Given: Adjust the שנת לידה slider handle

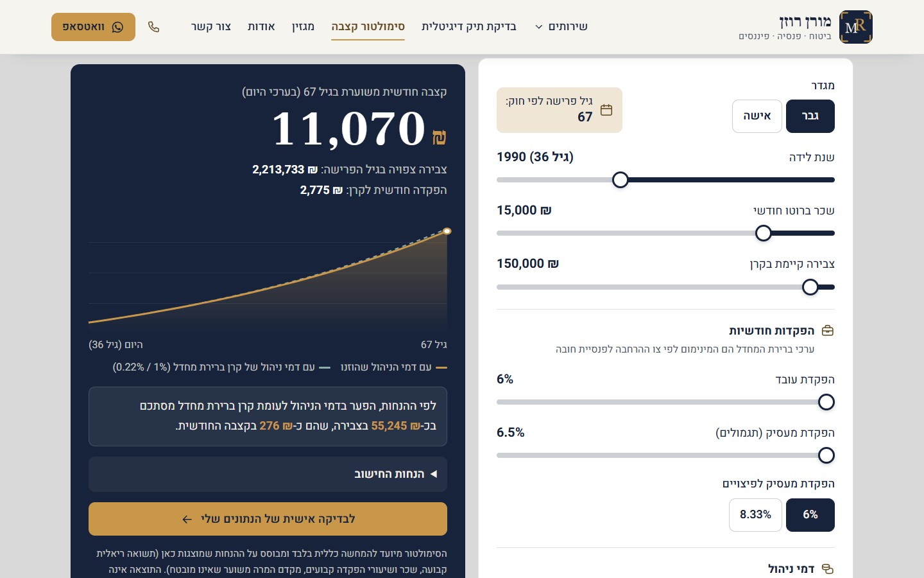Looking at the screenshot, I should (620, 180).
